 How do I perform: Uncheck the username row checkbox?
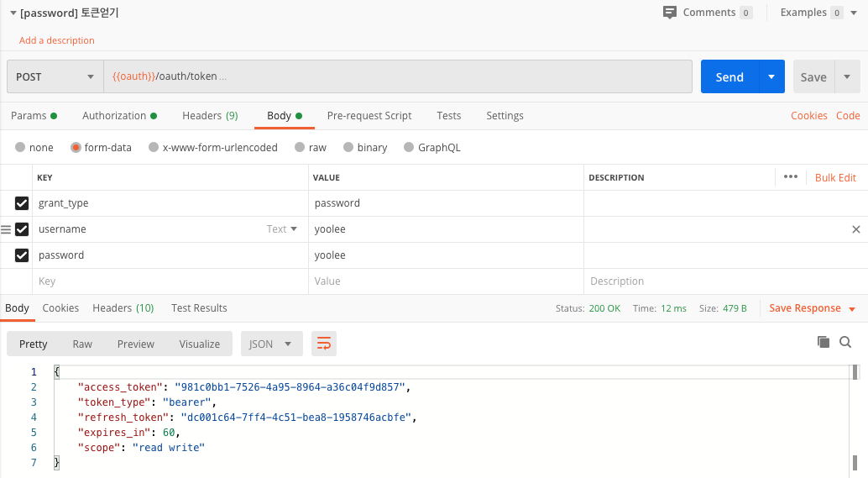coord(22,229)
